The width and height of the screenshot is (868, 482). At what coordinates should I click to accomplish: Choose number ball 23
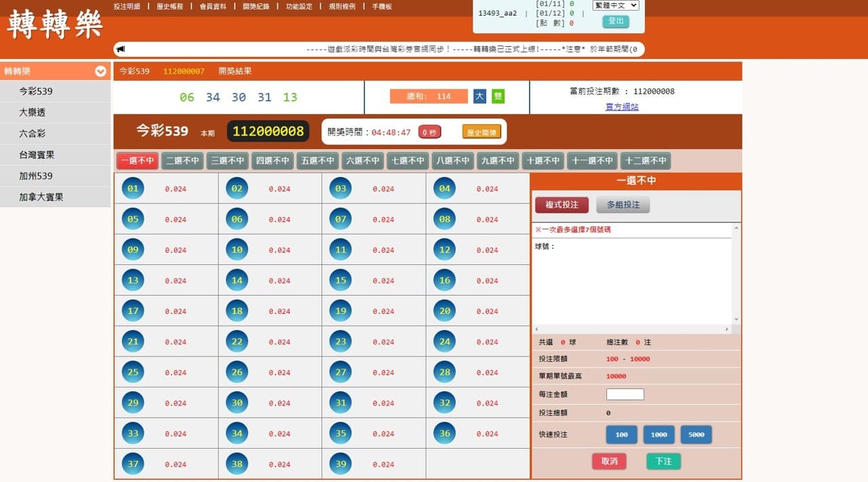[340, 342]
